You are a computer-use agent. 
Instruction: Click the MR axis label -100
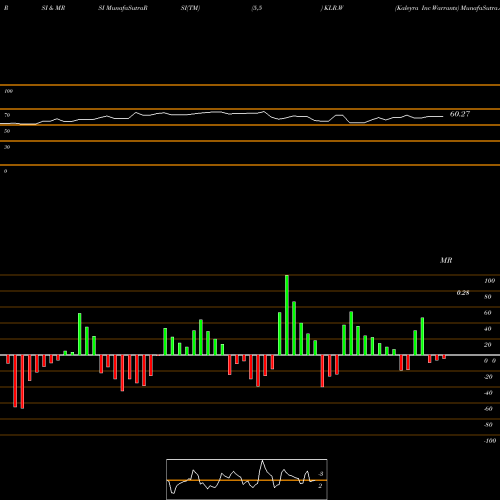(490, 441)
